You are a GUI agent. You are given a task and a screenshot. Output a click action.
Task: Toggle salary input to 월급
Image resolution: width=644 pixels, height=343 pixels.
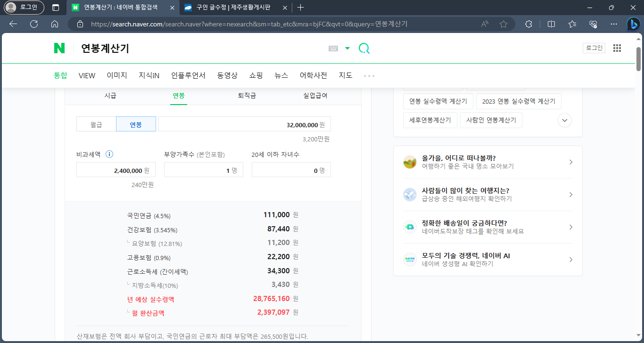pyautogui.click(x=96, y=124)
